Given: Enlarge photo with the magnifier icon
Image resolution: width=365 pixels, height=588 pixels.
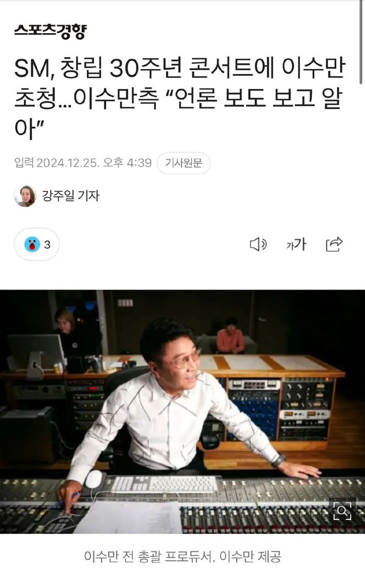Looking at the screenshot, I should coord(342,510).
